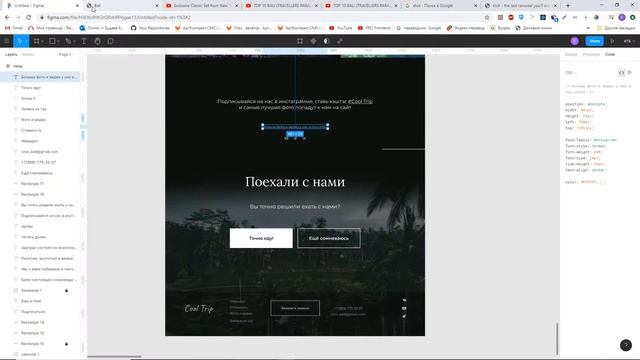Viewport: 640px width, 360px height.
Task: Click the browser Back arrow
Action: (7, 18)
